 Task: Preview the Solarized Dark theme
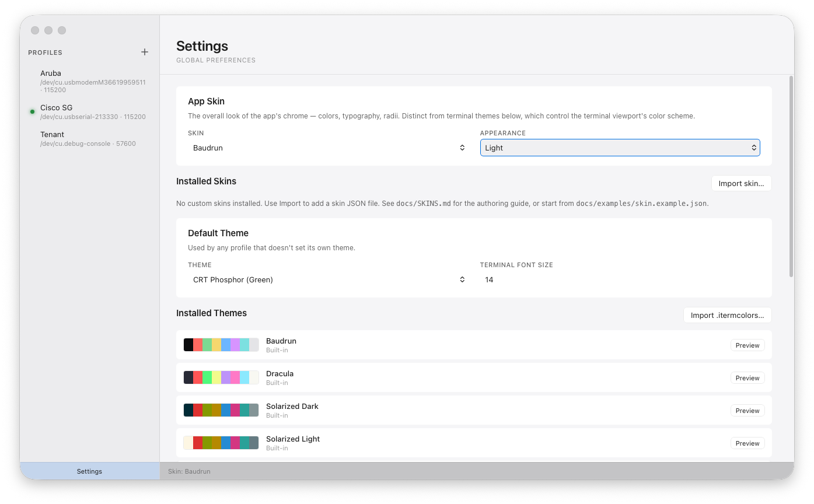[747, 410]
